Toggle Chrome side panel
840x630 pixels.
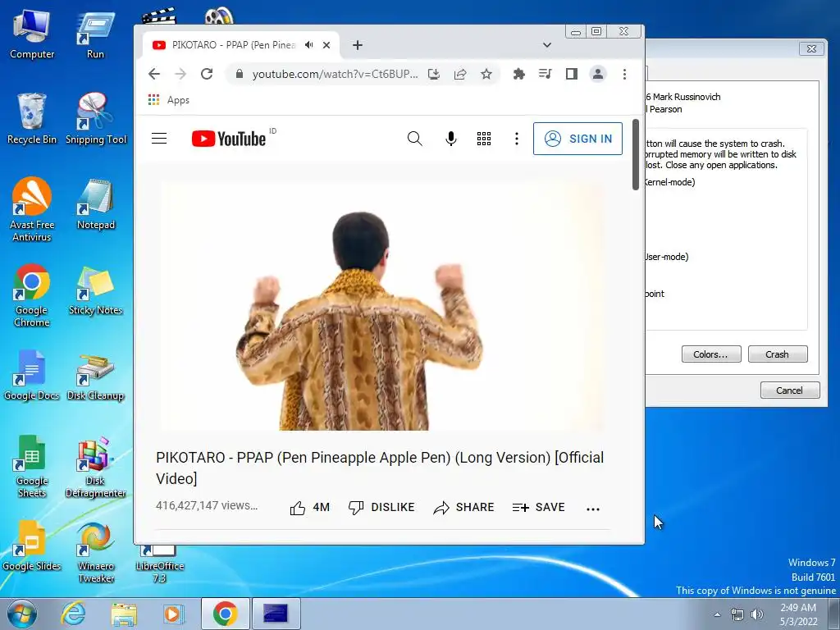572,74
